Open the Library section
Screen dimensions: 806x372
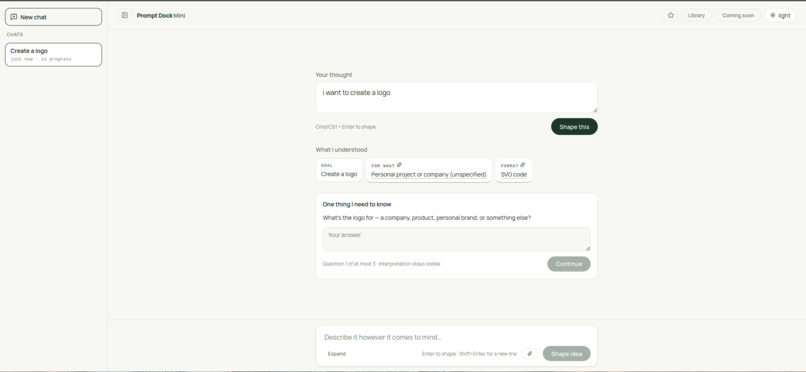697,15
